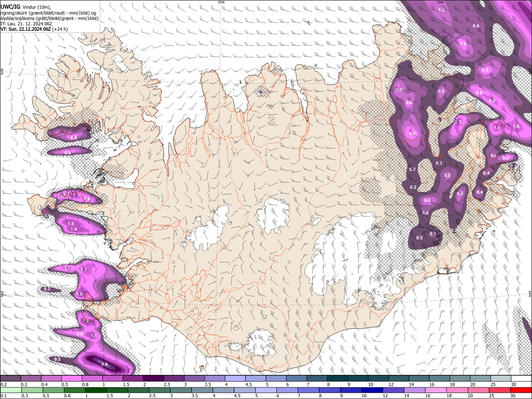Screen dimensions: 532x399
Task: Click the '0.2' label on the upper scale
Action: tap(3, 384)
